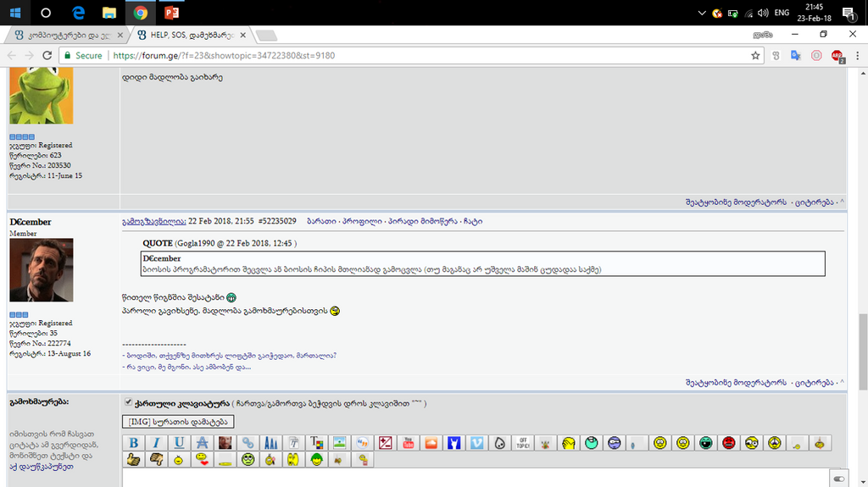Insert a quote block in the reply
The height and width of the screenshot is (487, 868).
click(363, 443)
